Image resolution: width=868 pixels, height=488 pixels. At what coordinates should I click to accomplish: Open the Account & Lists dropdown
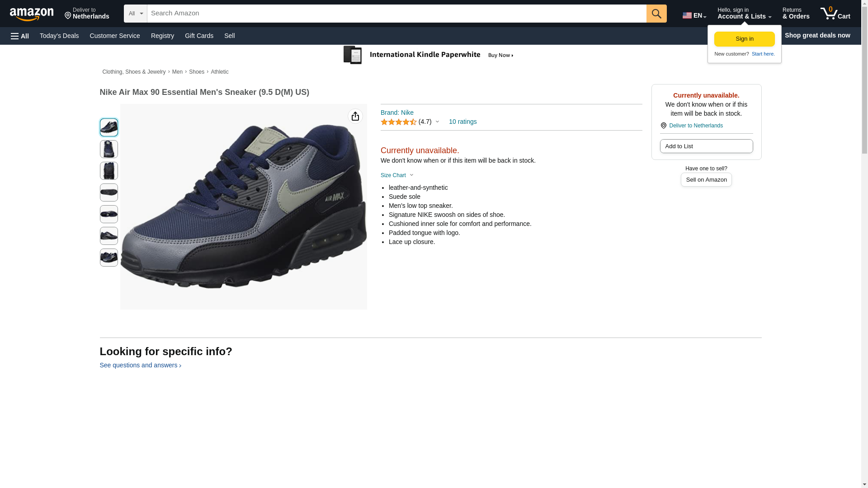tap(744, 14)
